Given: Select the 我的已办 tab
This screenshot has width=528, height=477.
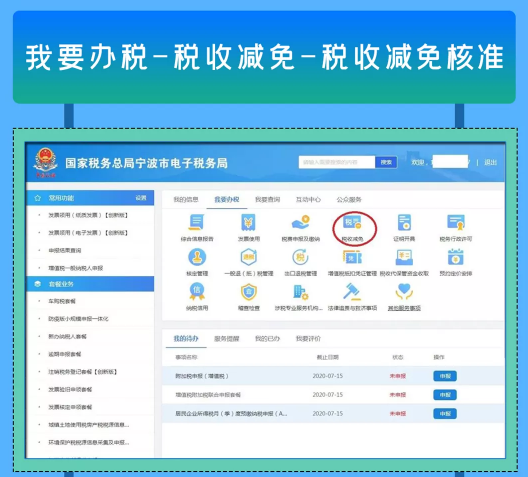Looking at the screenshot, I should click(267, 339).
